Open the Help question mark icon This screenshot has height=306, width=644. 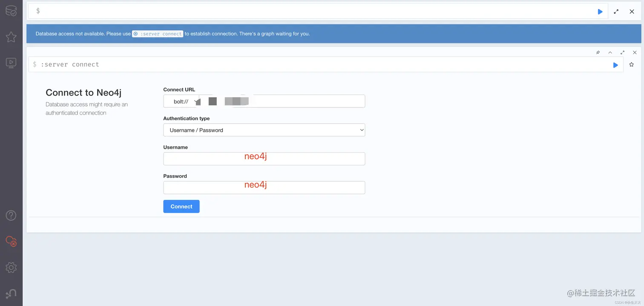(11, 215)
